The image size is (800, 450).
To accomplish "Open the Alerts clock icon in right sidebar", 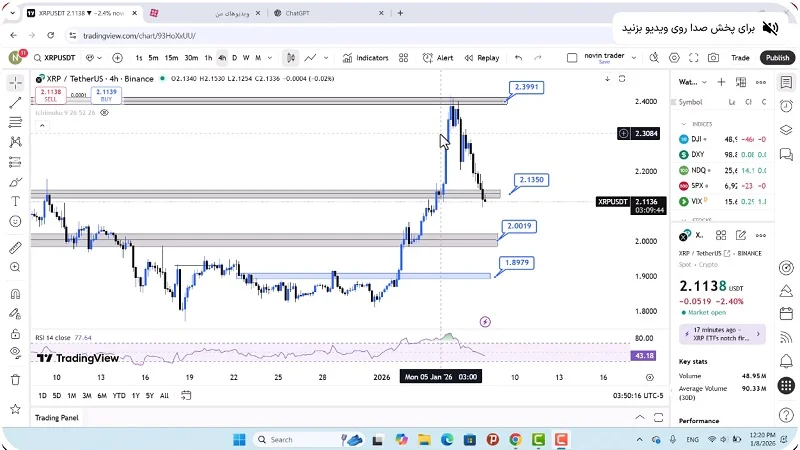I will pos(788,105).
